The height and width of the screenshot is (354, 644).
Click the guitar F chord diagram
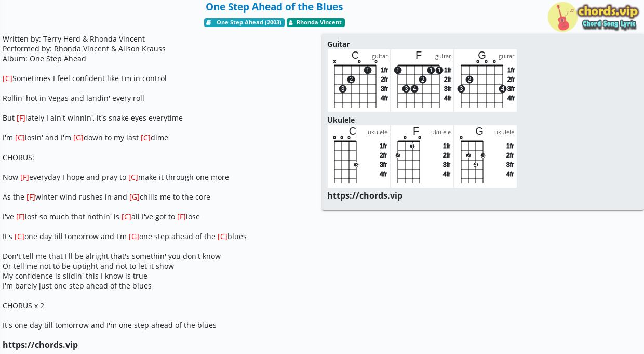point(422,81)
